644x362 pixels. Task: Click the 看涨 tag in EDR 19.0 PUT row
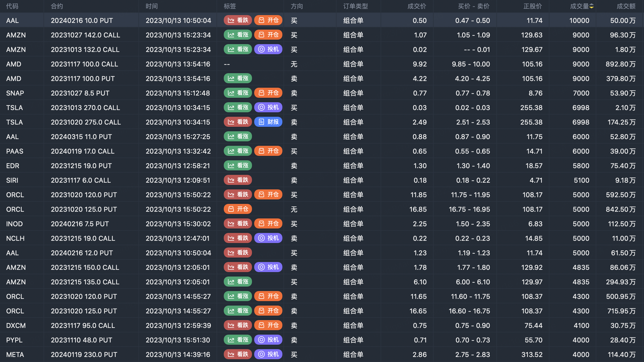(238, 165)
